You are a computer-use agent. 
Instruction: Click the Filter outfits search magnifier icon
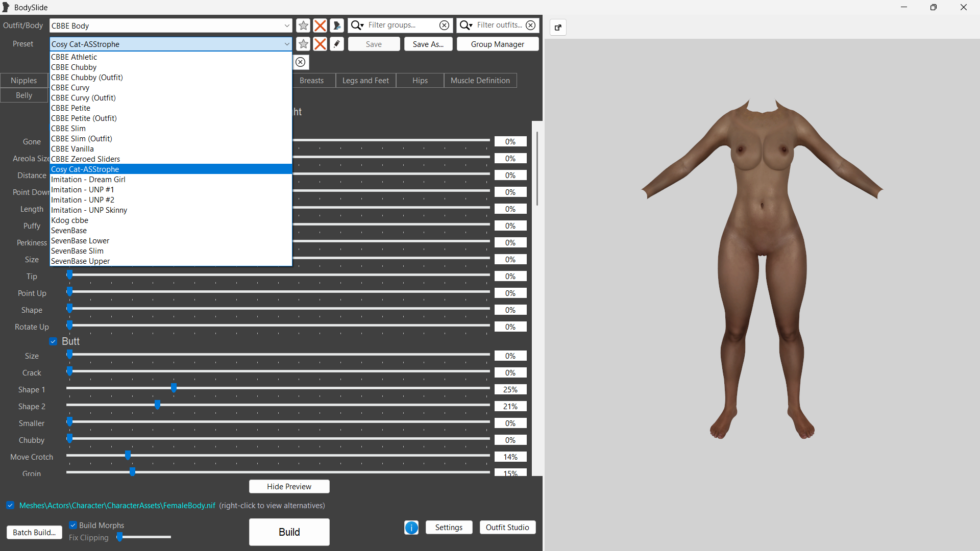click(466, 25)
